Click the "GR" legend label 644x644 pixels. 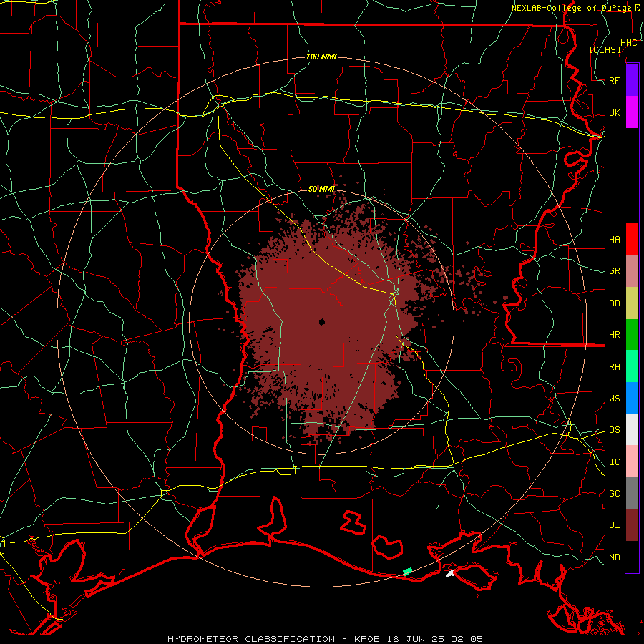(x=614, y=271)
